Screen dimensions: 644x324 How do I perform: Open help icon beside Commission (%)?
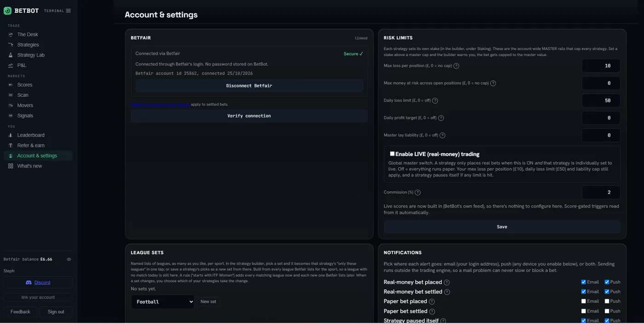418,192
